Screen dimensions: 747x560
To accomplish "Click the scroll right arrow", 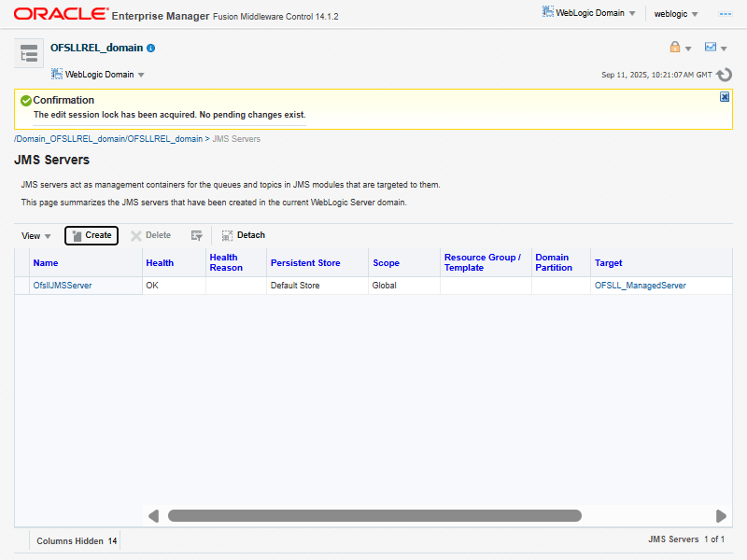I will click(721, 516).
